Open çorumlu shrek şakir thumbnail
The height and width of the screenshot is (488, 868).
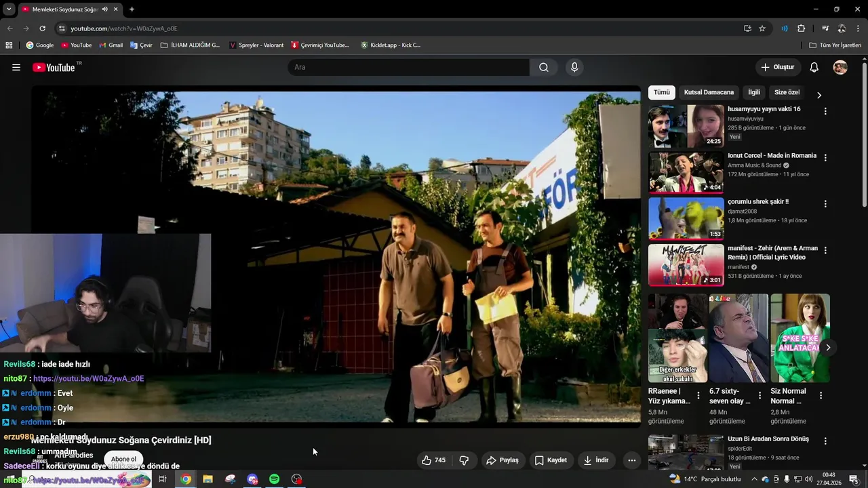686,219
